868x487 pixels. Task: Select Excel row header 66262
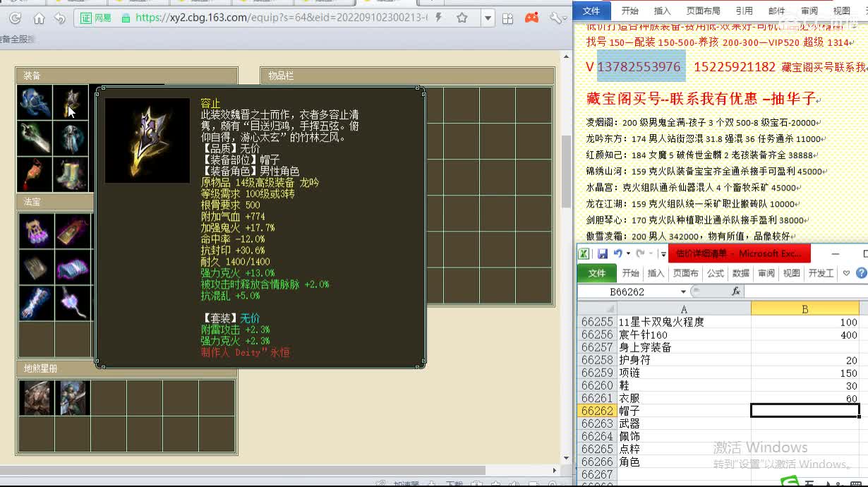tap(597, 411)
